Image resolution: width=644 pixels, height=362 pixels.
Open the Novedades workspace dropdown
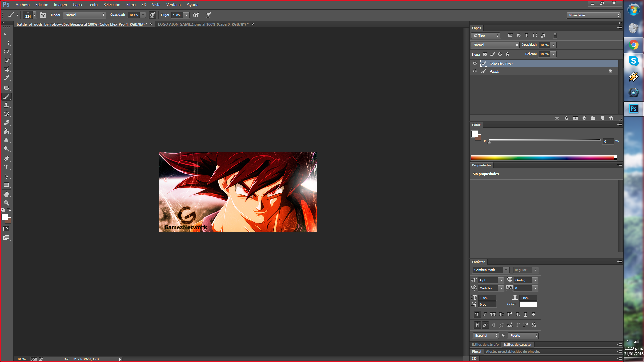(593, 15)
